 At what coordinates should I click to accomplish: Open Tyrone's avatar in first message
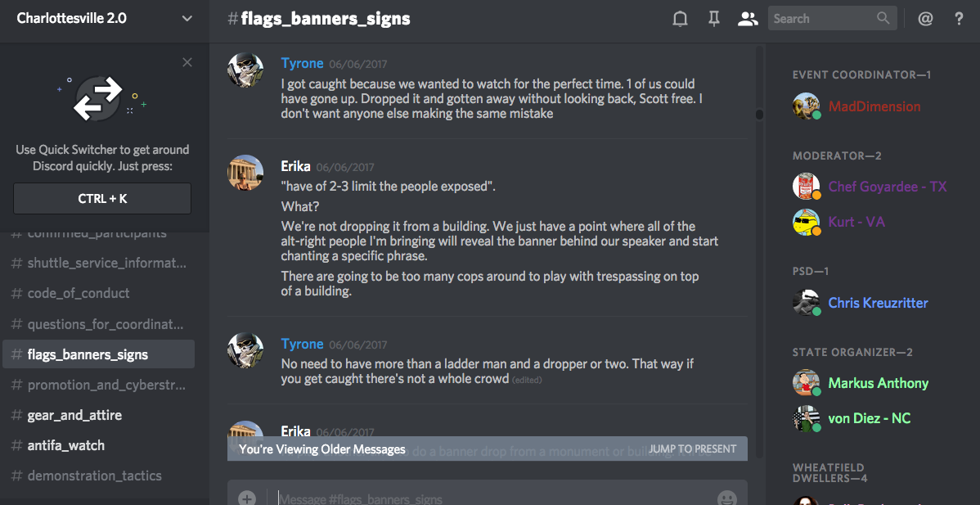coord(245,71)
